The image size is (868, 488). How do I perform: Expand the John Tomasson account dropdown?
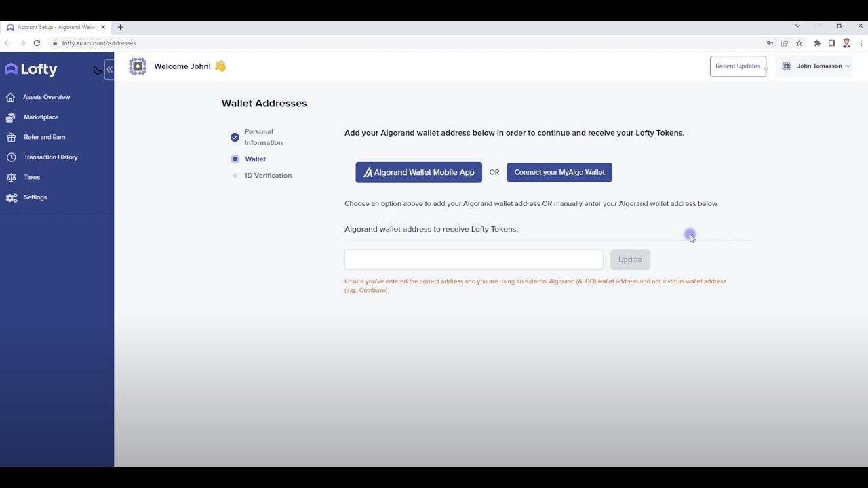click(x=814, y=66)
